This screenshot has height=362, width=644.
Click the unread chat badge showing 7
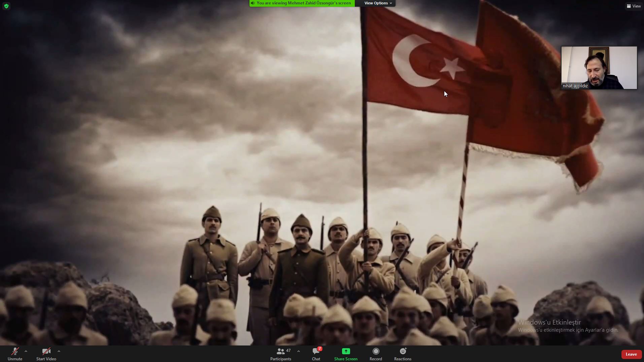coord(320,349)
